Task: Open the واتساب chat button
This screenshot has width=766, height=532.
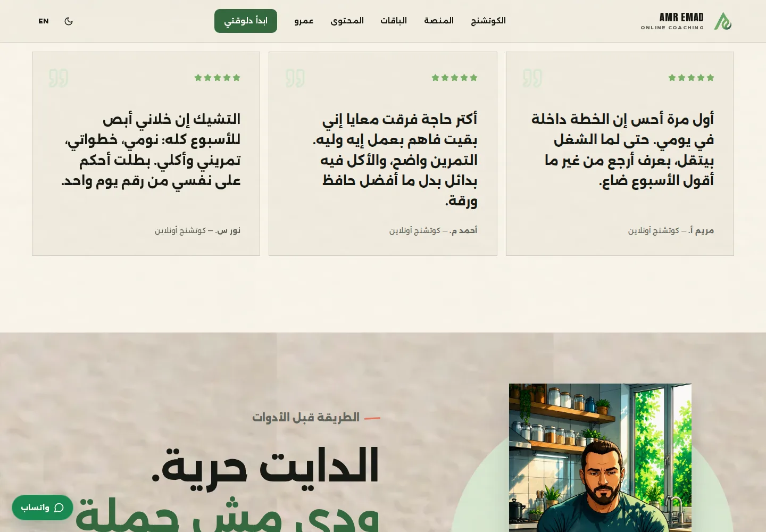Action: (43, 508)
